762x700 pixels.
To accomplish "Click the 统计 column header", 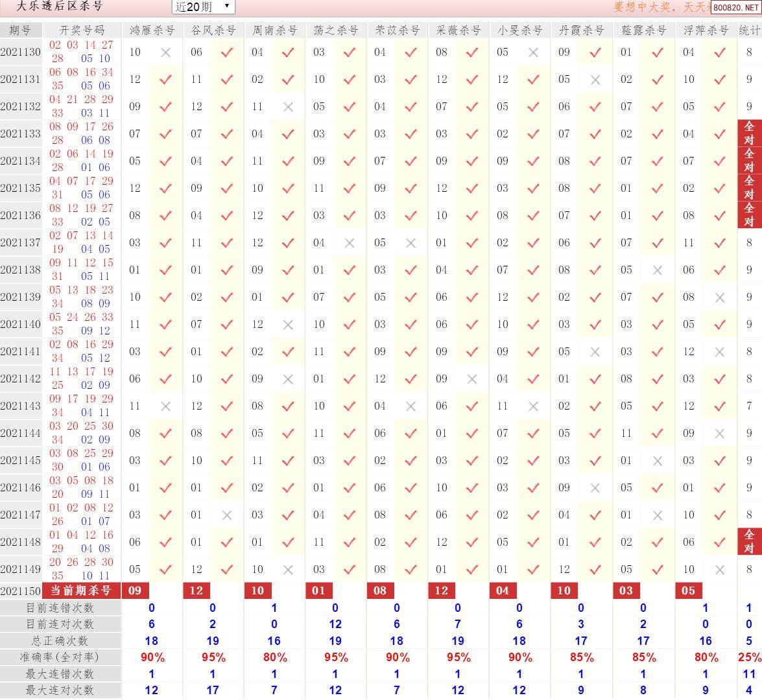I will point(750,30).
